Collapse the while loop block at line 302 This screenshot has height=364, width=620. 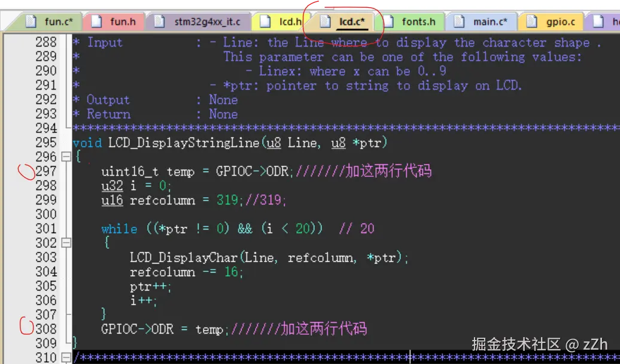point(66,243)
